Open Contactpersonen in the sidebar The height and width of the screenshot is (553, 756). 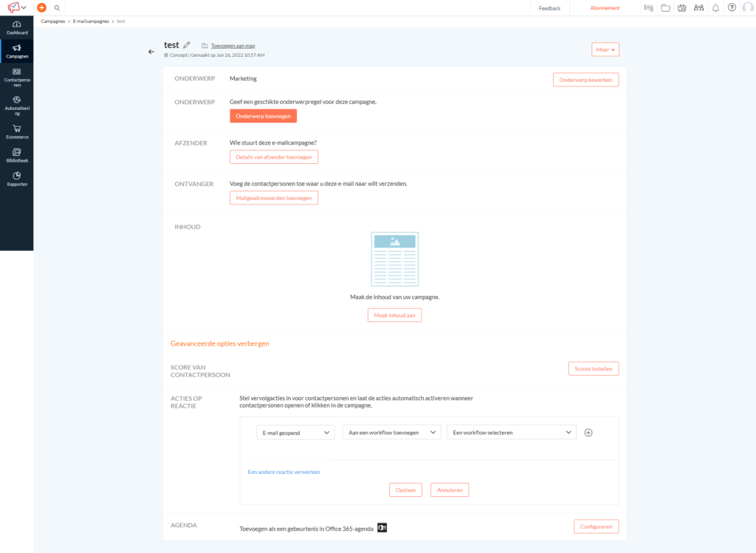coord(17,77)
